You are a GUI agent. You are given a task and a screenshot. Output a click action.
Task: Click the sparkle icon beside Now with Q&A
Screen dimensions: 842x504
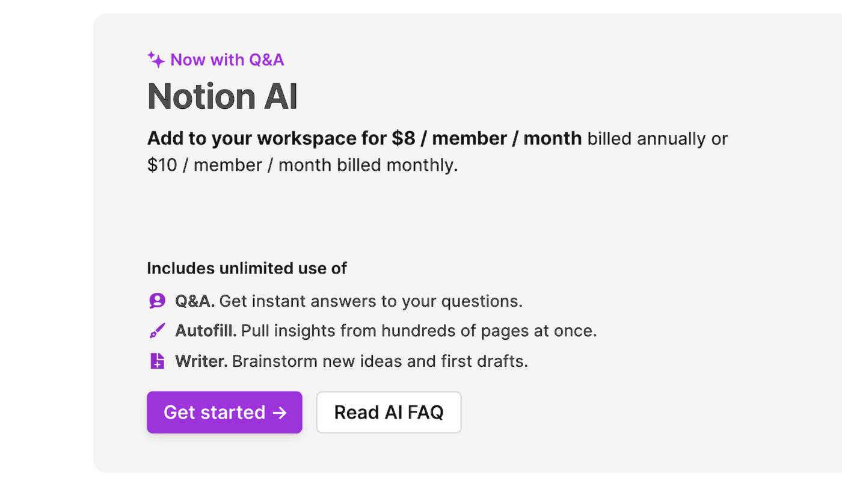click(x=155, y=59)
